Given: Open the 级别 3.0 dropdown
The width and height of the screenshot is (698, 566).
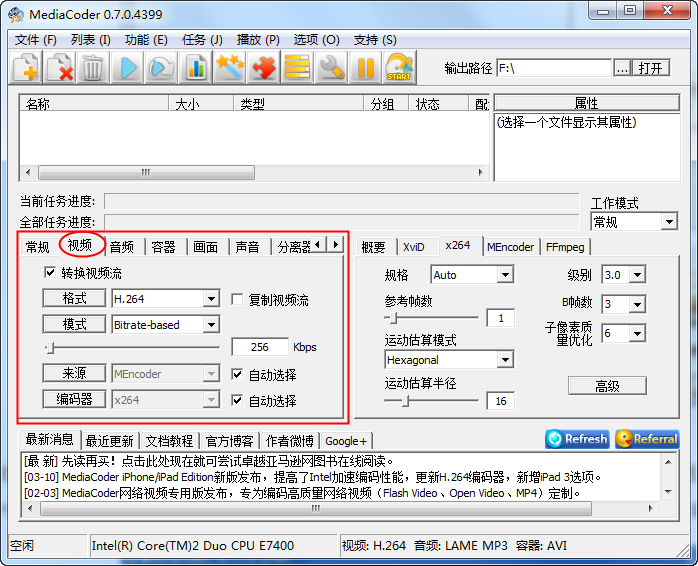Looking at the screenshot, I should (637, 275).
